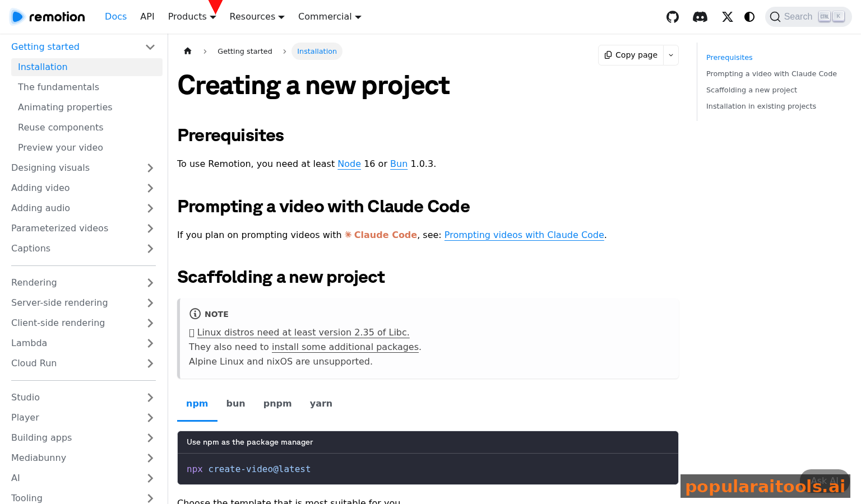This screenshot has height=504, width=861.
Task: Open the Resources dropdown
Action: click(257, 16)
